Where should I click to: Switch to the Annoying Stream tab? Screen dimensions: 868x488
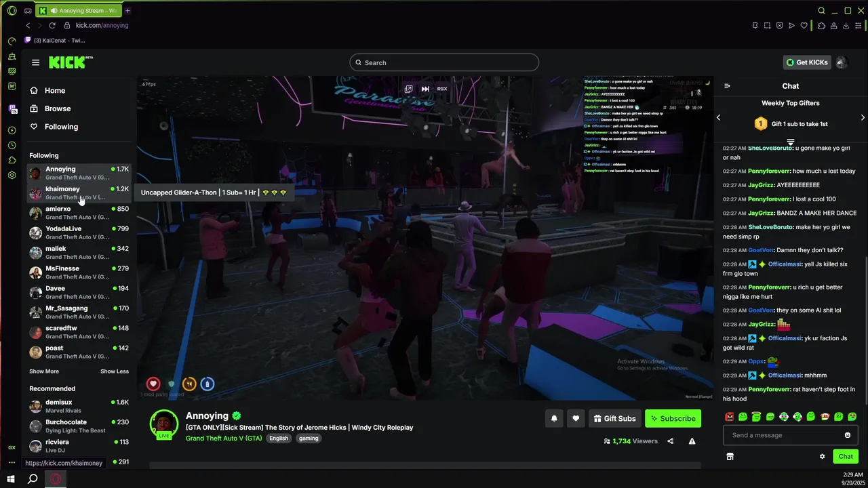point(80,11)
